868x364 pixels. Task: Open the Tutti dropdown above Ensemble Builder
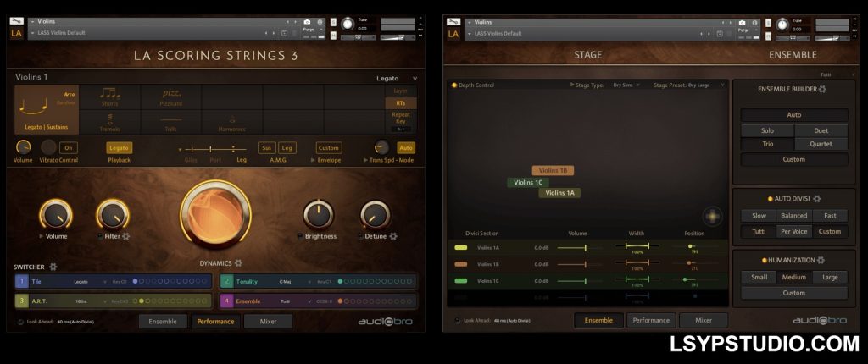coord(837,74)
